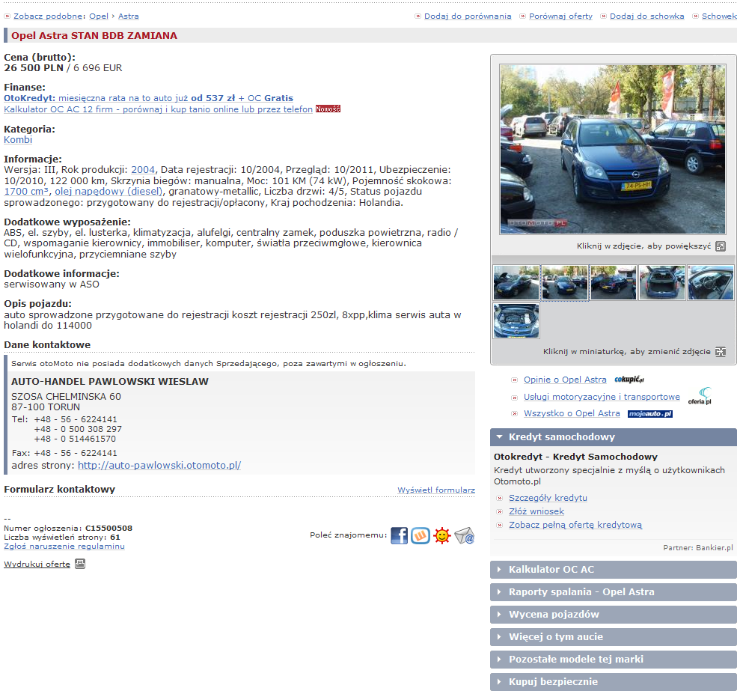
Task: Go to Astra breadcrumb link
Action: point(129,16)
